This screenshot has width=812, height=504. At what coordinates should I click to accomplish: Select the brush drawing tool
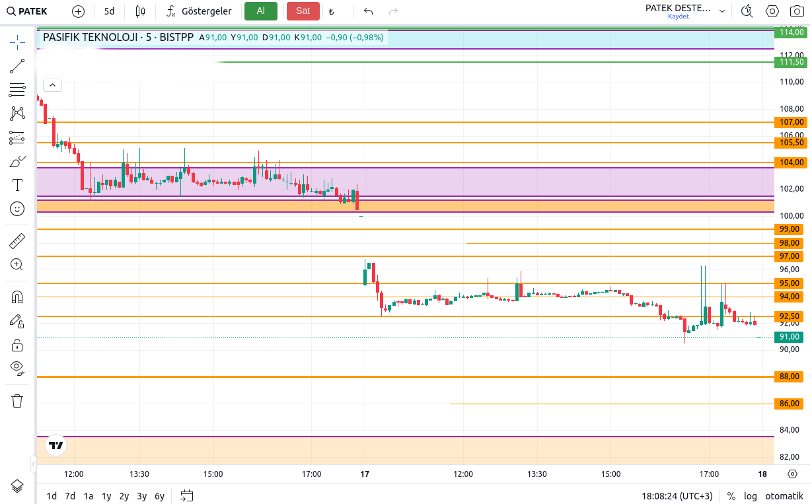click(17, 161)
